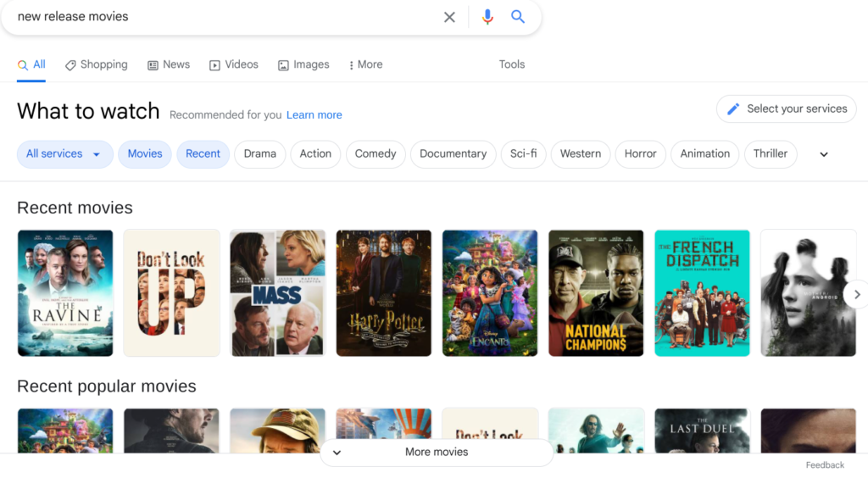The image size is (868, 478).
Task: Open the Shopping tab
Action: (96, 64)
